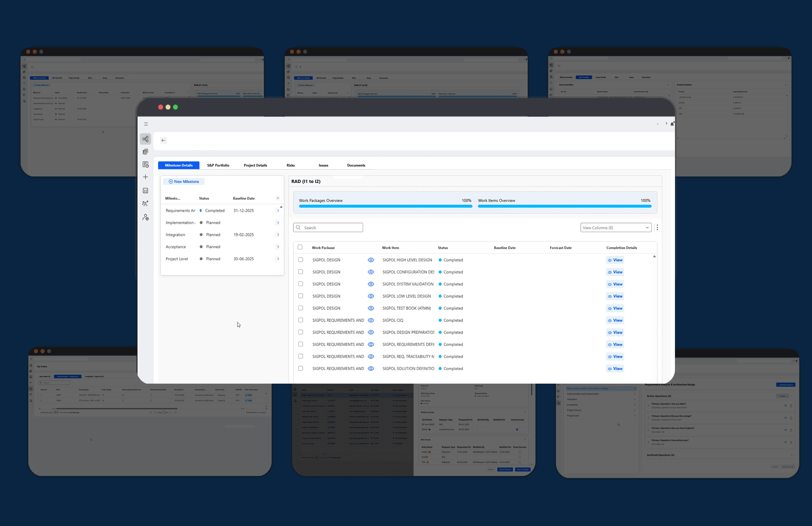This screenshot has width=812, height=526.
Task: Open the Risks tab
Action: 290,165
